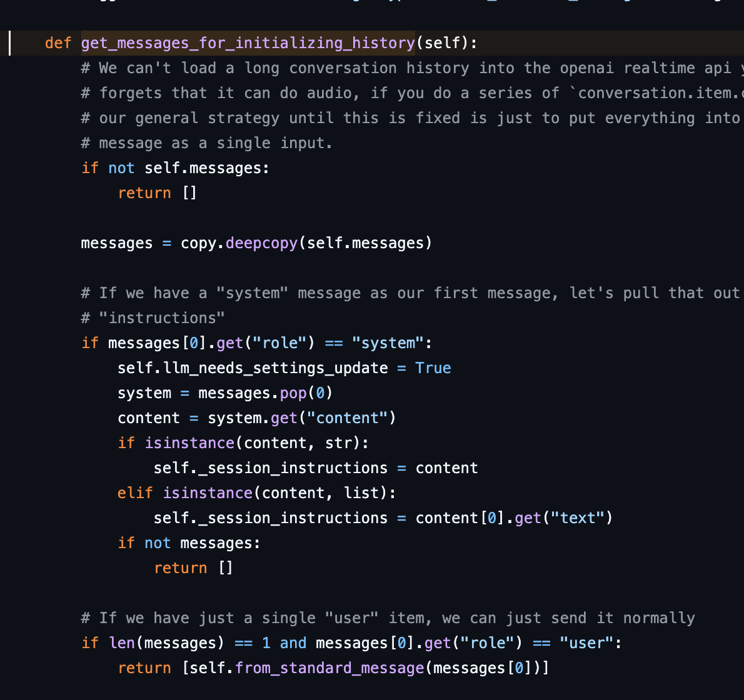Image resolution: width=744 pixels, height=700 pixels.
Task: Click the True value assigned to llm_needs_settings_update
Action: coord(433,367)
